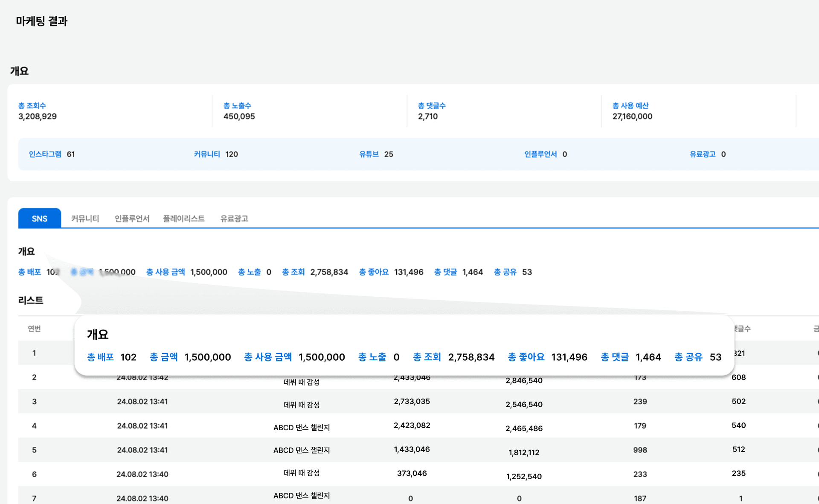Image resolution: width=819 pixels, height=504 pixels.
Task: Click the 인플루언서 0 summary item
Action: click(x=545, y=154)
